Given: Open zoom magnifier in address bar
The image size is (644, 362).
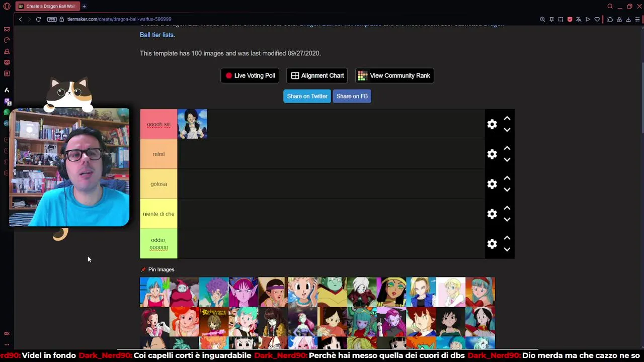Looking at the screenshot, I should (542, 19).
